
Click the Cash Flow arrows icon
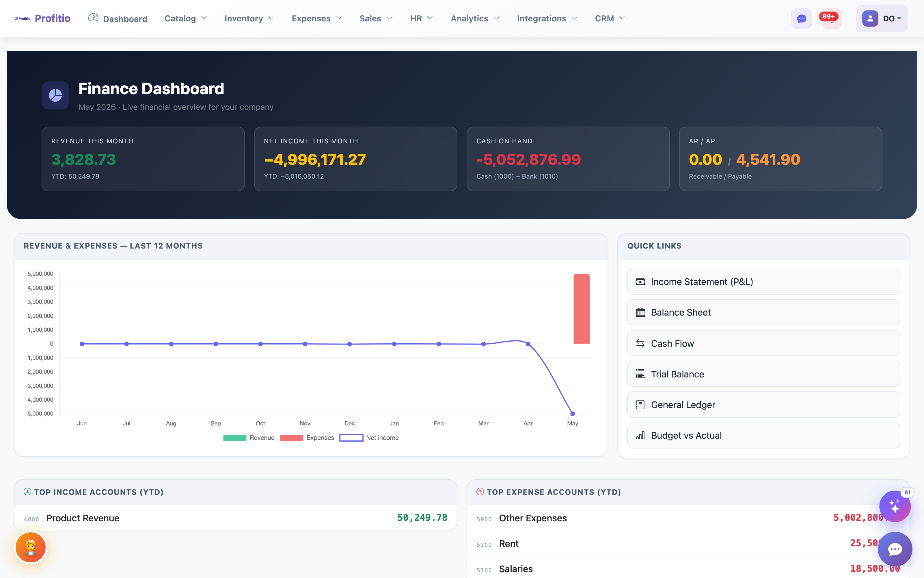click(x=640, y=343)
